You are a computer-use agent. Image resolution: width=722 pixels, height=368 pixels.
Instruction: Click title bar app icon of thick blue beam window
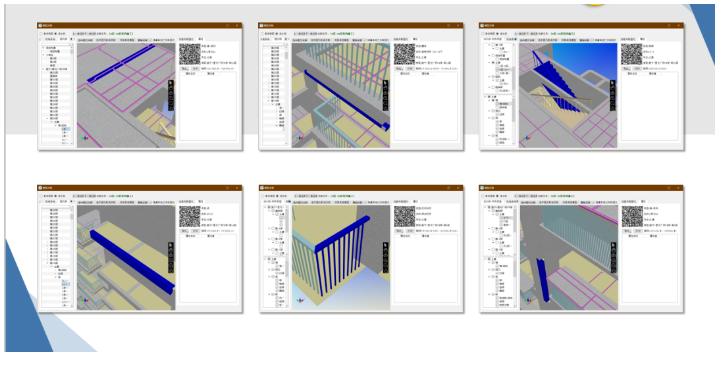coord(40,188)
